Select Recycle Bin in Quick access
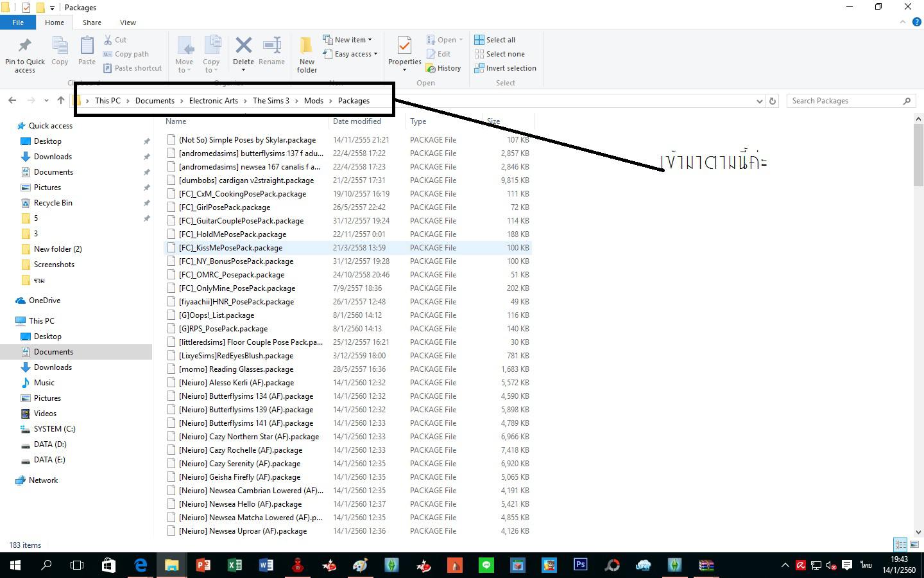This screenshot has width=924, height=578. click(x=53, y=203)
